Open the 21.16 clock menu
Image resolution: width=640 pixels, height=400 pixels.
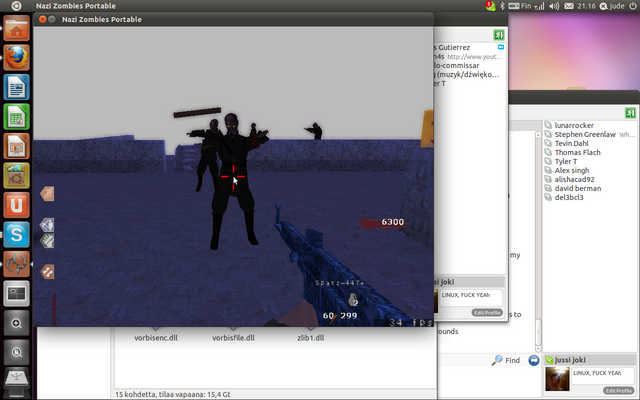click(586, 6)
